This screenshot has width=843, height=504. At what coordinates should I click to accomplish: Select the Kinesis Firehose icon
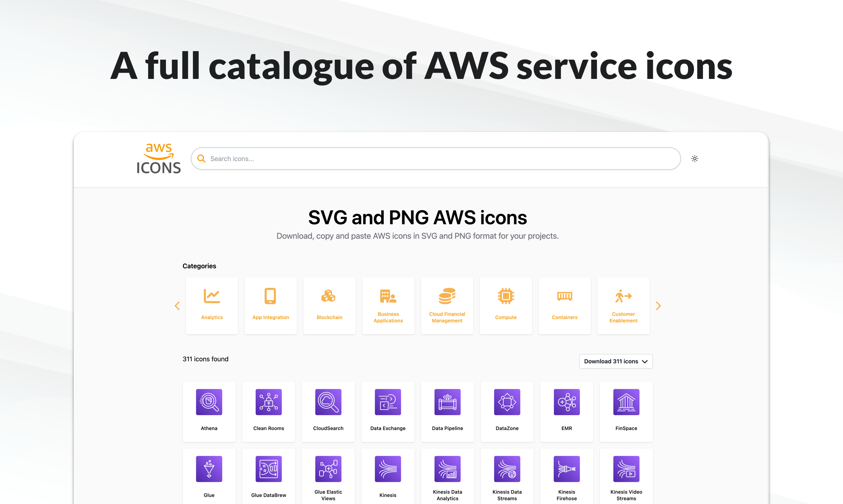pos(567,469)
